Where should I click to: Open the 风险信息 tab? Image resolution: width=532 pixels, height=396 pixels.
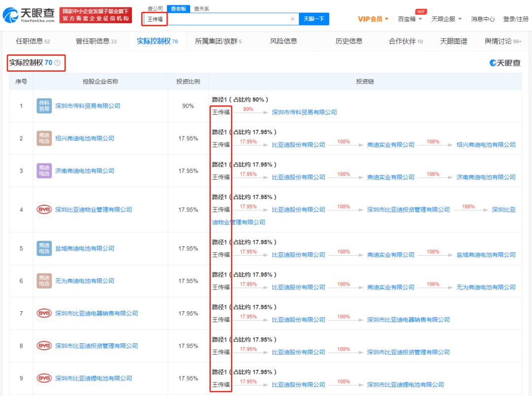click(283, 41)
